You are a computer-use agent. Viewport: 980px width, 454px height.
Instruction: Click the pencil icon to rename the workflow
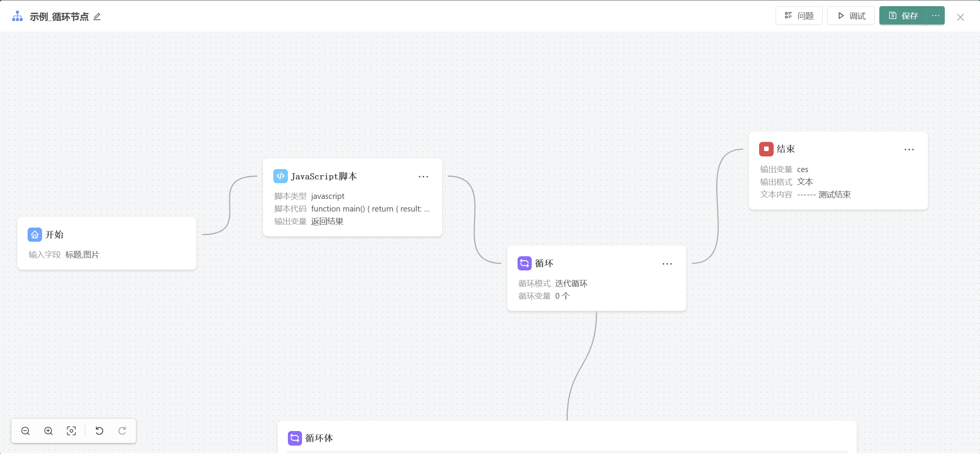pyautogui.click(x=97, y=17)
